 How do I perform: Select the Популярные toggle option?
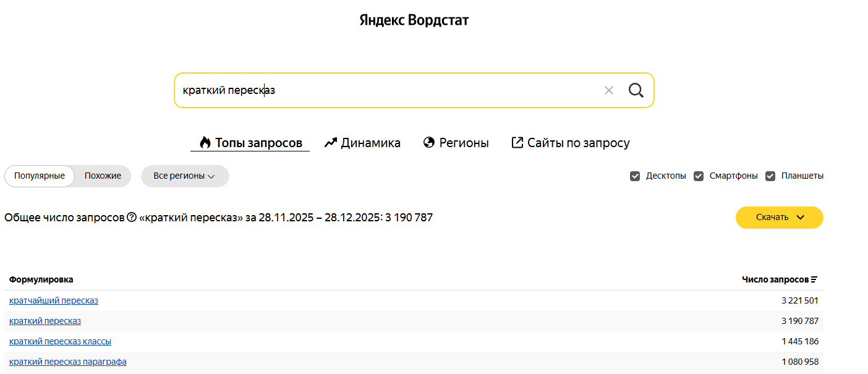pyautogui.click(x=40, y=176)
